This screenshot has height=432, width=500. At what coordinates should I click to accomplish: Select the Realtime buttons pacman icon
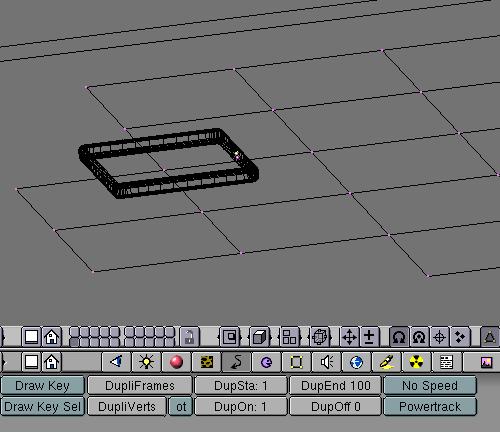pos(266,362)
